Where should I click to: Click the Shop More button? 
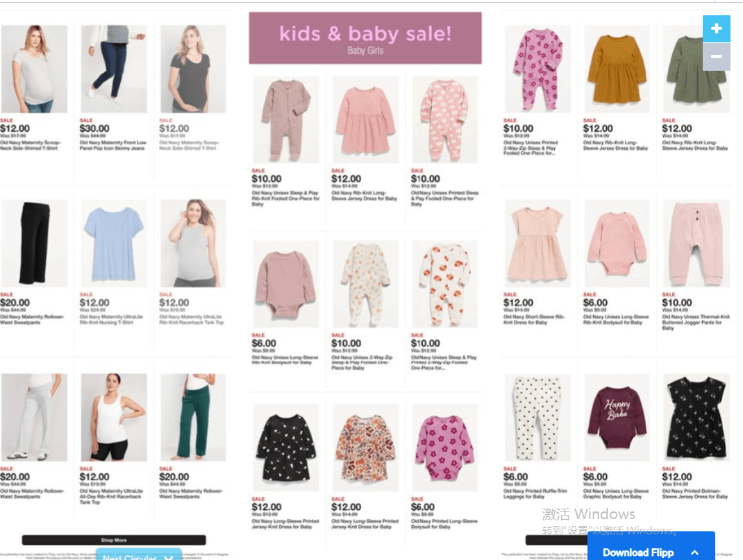(x=114, y=540)
